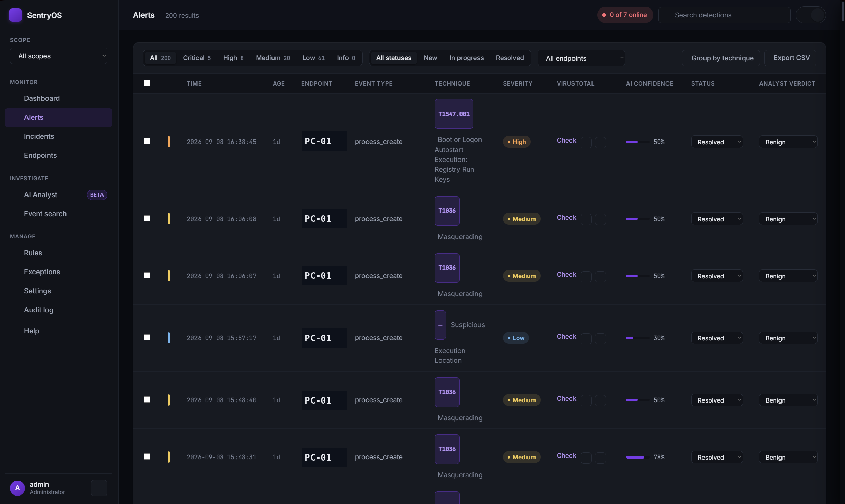
Task: Click the 0 of 7 online status pill
Action: point(625,15)
